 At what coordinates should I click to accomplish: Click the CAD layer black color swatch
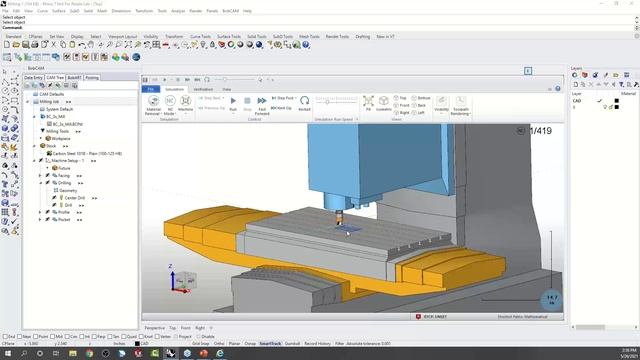point(617,101)
